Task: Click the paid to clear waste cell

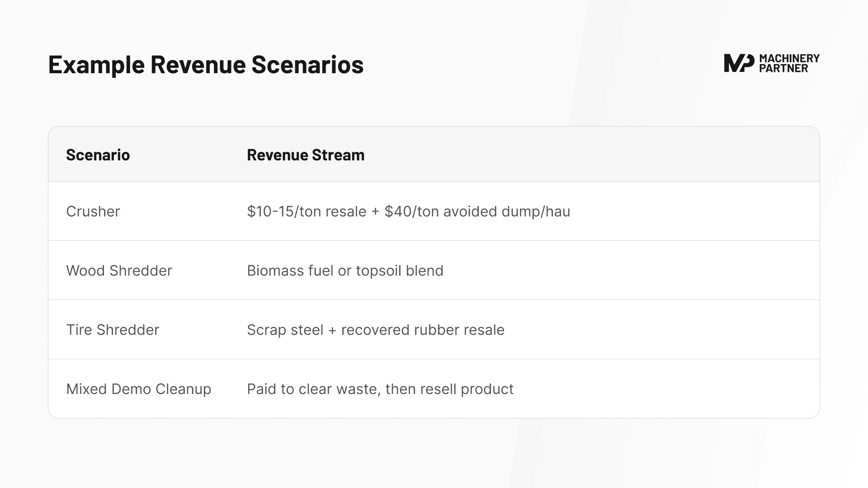Action: (380, 389)
